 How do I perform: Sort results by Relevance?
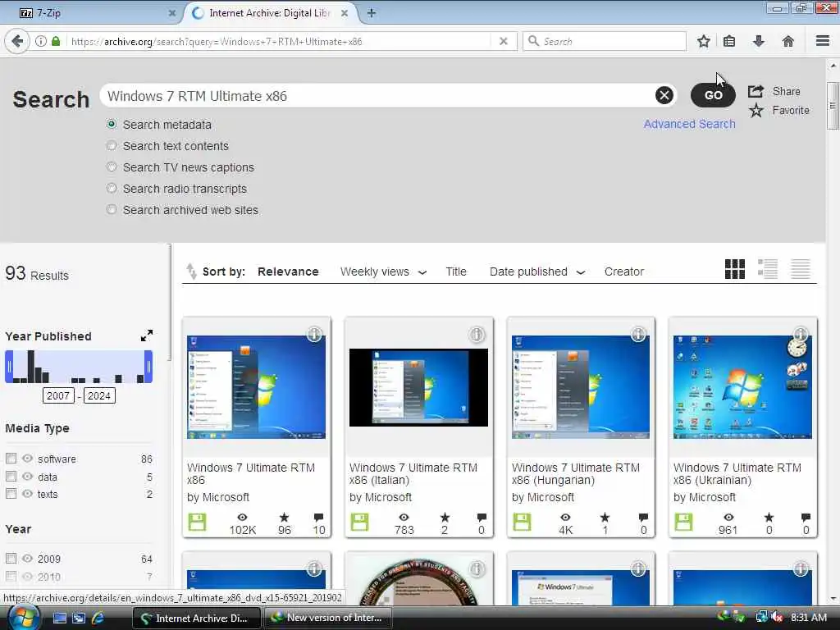pos(288,272)
